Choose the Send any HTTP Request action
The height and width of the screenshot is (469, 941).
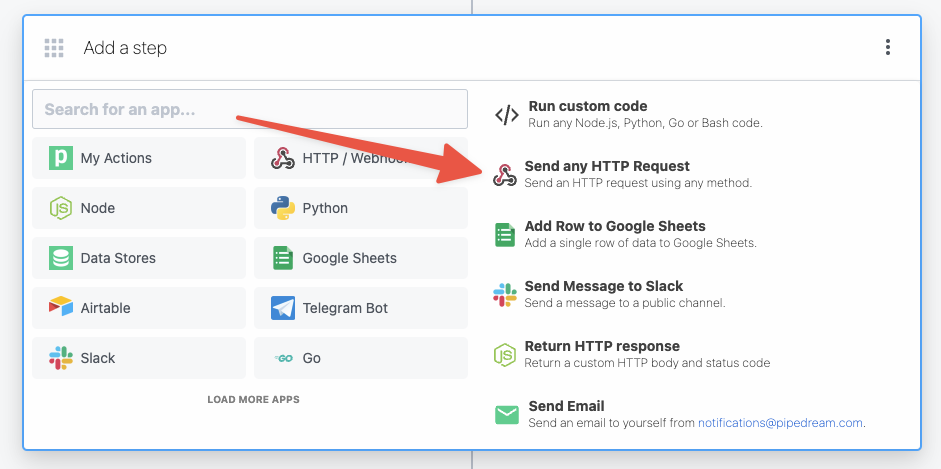[622, 175]
